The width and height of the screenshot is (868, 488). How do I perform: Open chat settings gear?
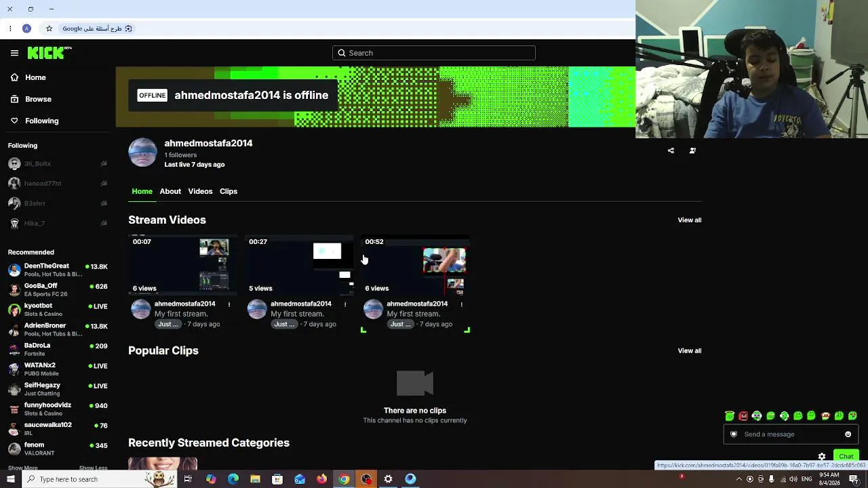click(x=822, y=456)
